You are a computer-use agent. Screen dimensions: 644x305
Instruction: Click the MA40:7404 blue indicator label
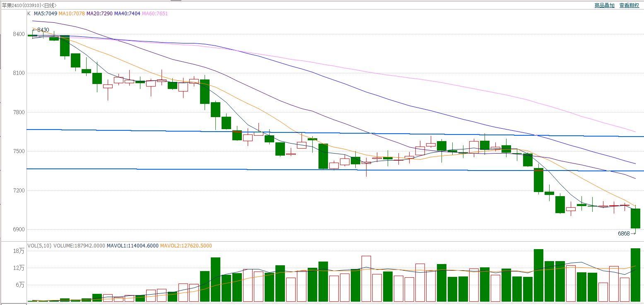pyautogui.click(x=127, y=14)
